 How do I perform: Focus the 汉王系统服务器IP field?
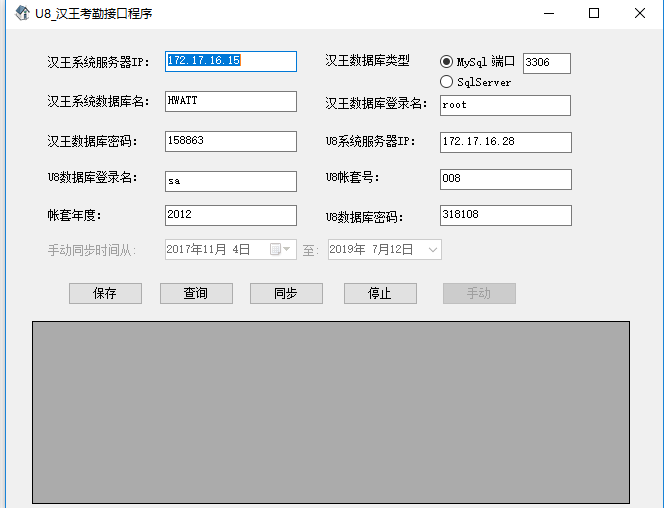(x=231, y=61)
